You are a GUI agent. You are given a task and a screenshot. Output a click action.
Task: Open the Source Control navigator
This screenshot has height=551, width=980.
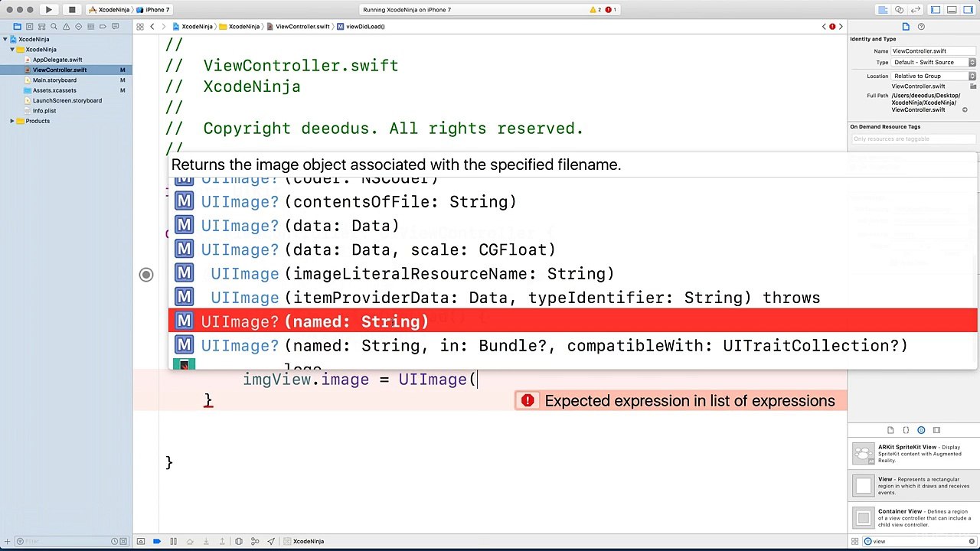(x=28, y=27)
